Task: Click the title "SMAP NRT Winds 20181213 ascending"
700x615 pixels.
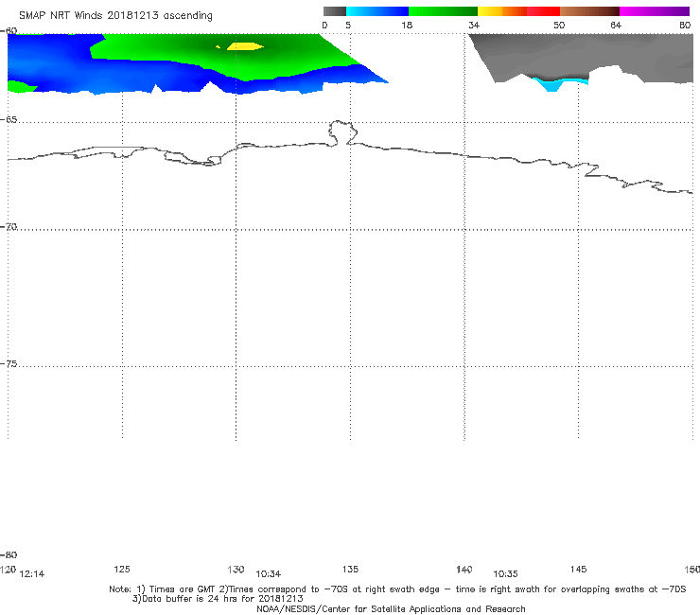Action: point(115,15)
